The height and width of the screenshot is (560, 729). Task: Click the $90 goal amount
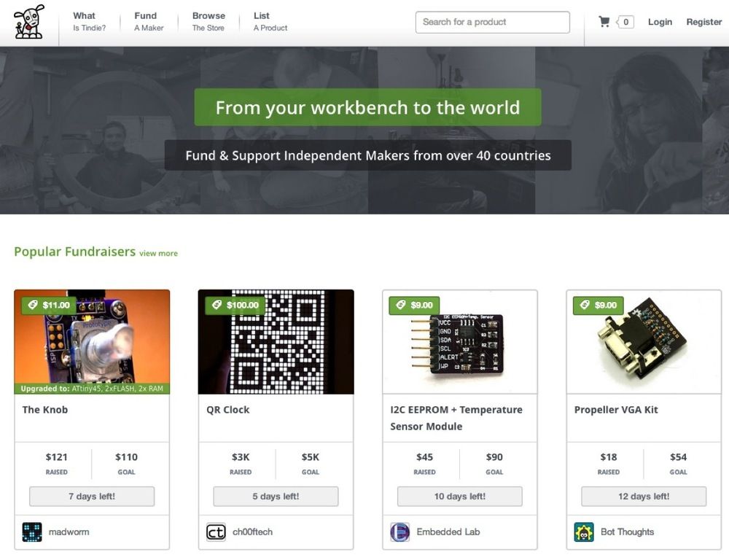tap(494, 457)
